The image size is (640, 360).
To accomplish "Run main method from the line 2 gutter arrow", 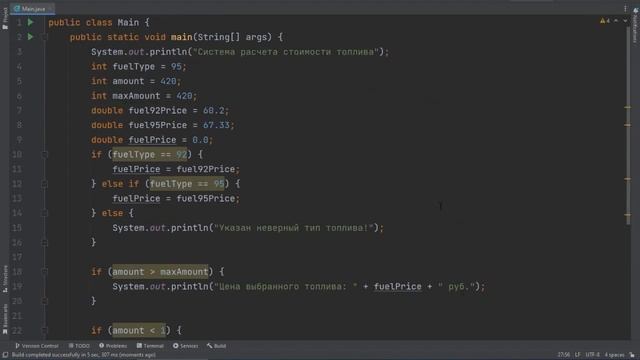I will (31, 37).
